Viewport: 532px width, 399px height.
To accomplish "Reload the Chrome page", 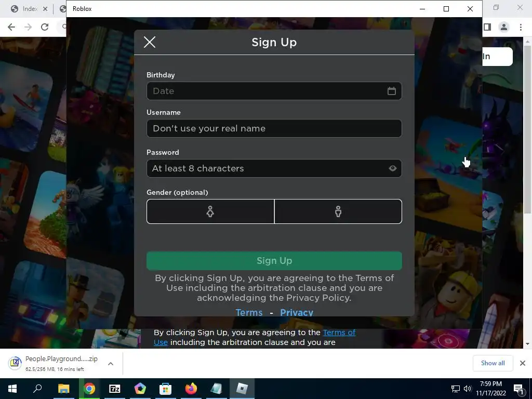I will 45,27.
